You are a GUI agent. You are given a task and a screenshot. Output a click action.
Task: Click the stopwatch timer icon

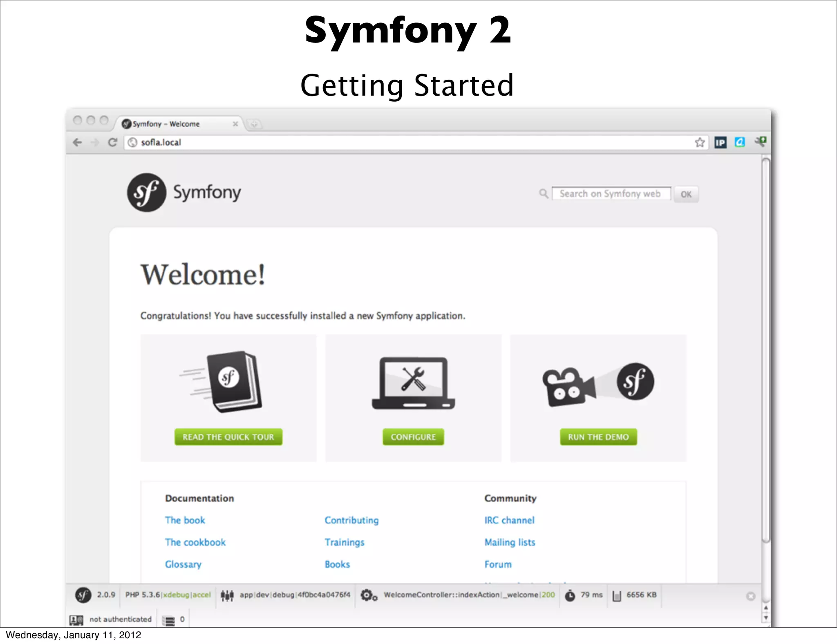pyautogui.click(x=570, y=595)
